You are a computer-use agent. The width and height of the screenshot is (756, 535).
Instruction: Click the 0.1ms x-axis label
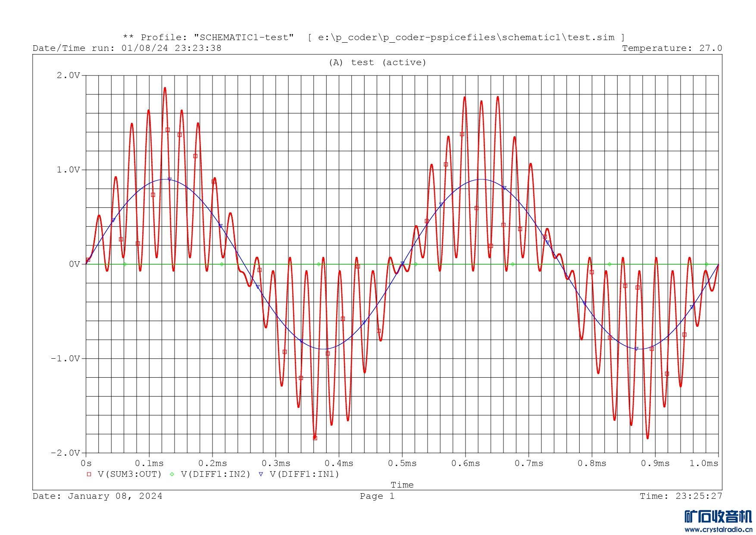(x=149, y=463)
